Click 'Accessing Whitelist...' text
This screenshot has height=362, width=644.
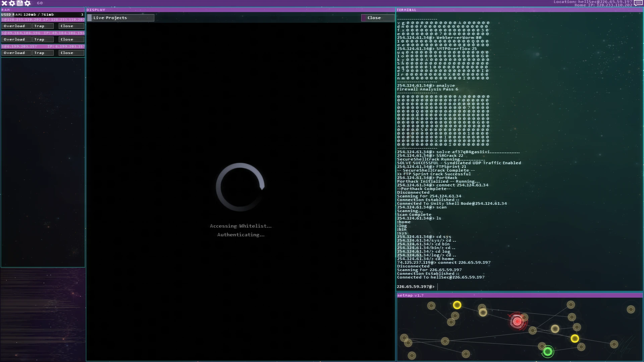[241, 226]
